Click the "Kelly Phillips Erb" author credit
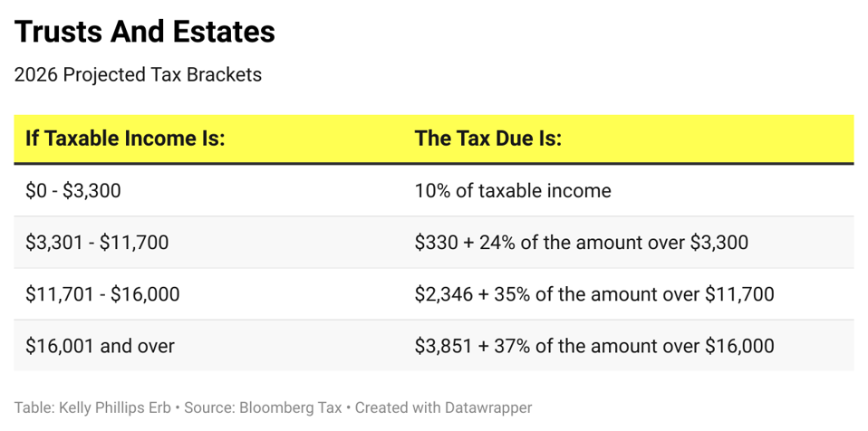The width and height of the screenshot is (868, 431). point(115,408)
